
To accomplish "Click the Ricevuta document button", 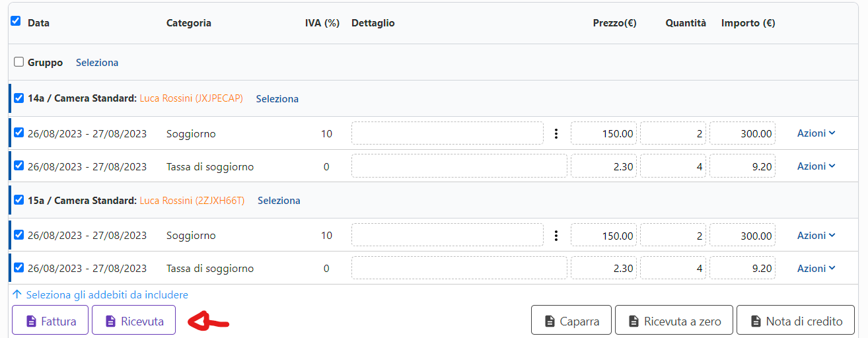I will coord(133,321).
